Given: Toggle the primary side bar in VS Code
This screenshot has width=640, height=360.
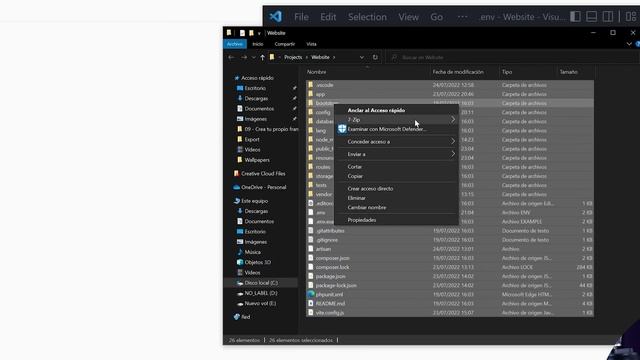Looking at the screenshot, I should (x=575, y=16).
